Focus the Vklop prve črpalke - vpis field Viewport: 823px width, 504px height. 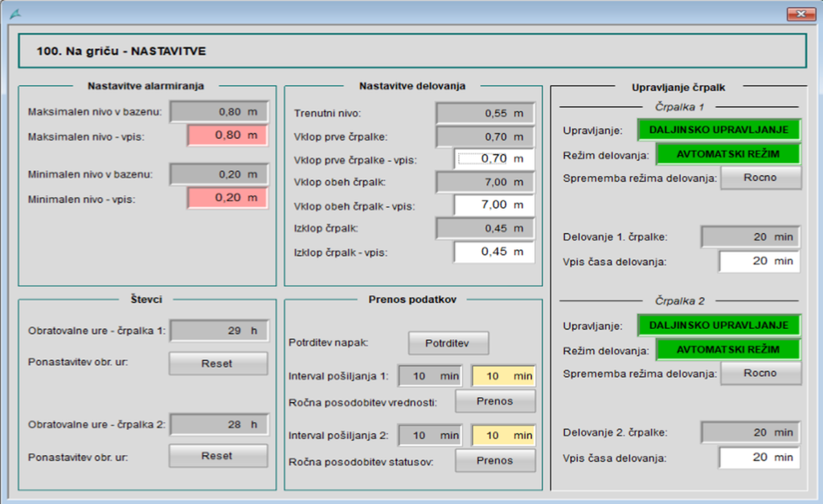[x=493, y=159]
